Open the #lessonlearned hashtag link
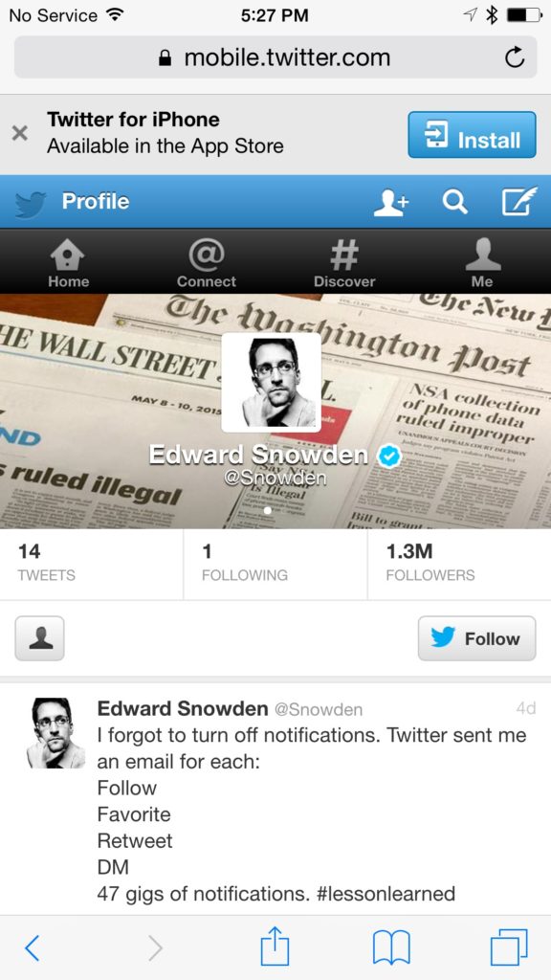Screen dimensions: 551x980 coord(386,894)
